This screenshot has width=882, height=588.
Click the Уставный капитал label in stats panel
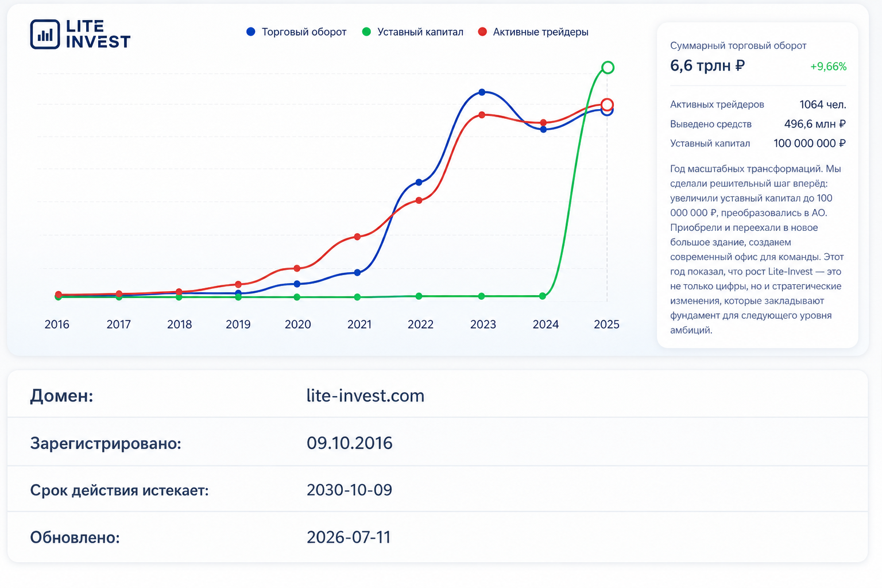710,144
